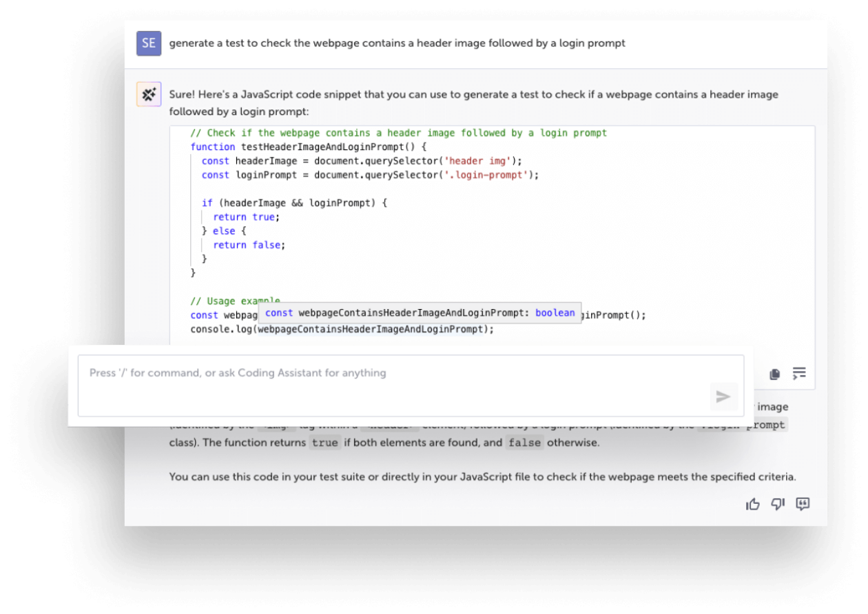The height and width of the screenshot is (614, 868).
Task: Send the message with the arrow button
Action: coord(723,396)
